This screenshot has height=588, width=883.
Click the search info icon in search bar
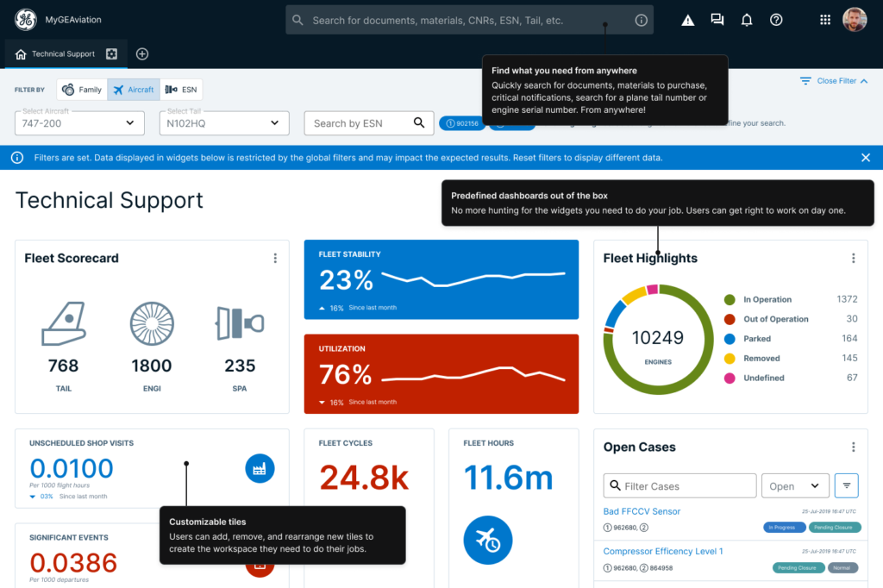tap(641, 20)
